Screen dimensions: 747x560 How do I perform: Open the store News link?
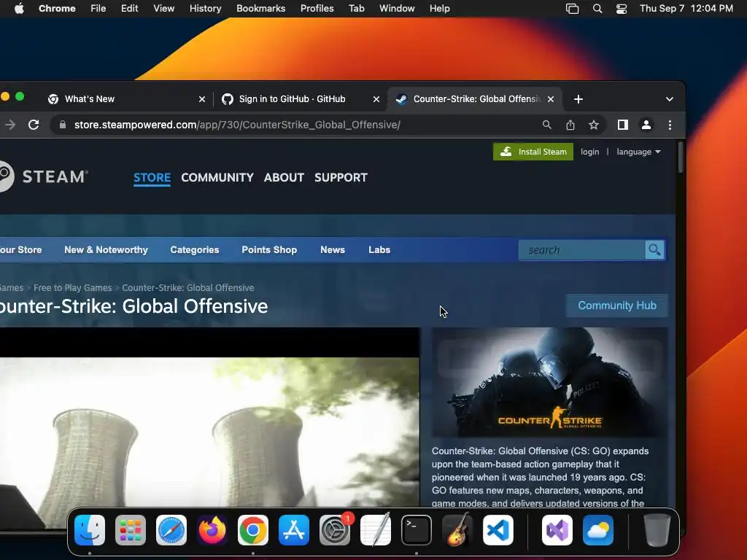pyautogui.click(x=333, y=249)
